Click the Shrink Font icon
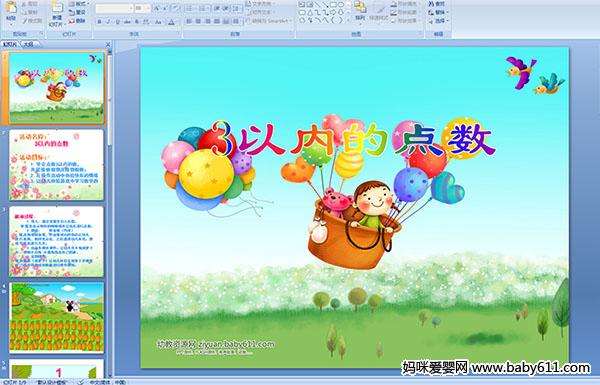 click(166, 8)
